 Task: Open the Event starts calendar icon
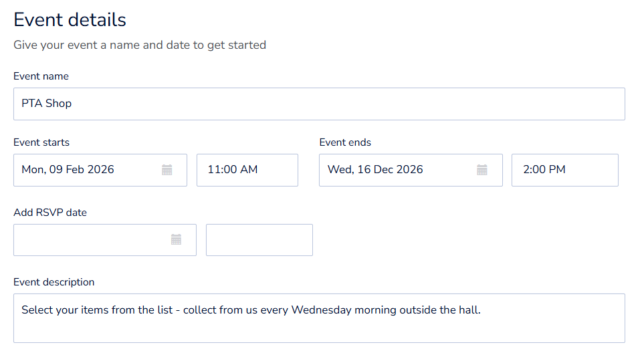(x=167, y=170)
